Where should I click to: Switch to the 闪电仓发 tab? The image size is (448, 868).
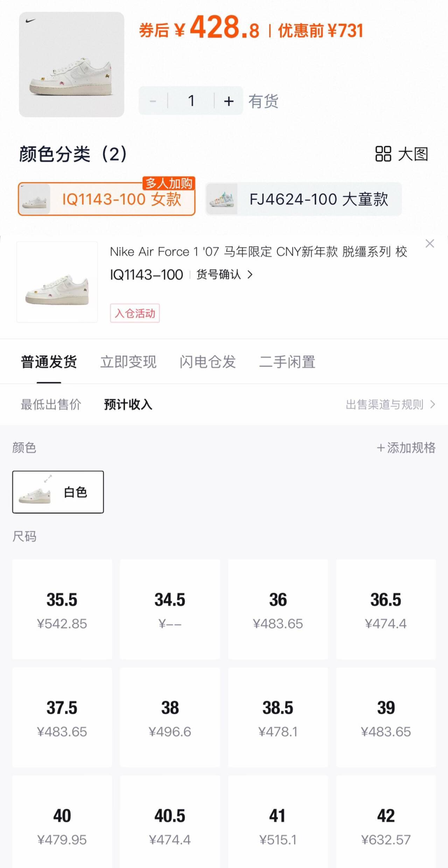point(208,362)
